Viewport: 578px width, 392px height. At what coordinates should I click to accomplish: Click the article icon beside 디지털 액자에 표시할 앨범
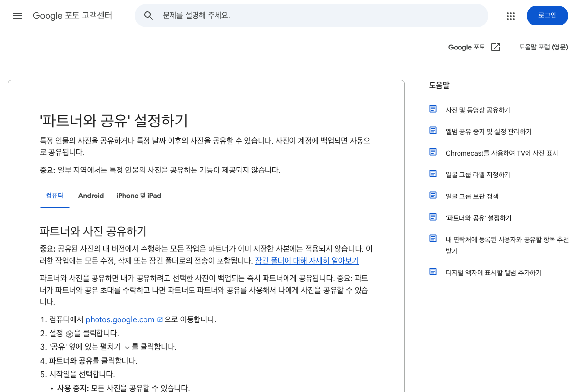(433, 272)
